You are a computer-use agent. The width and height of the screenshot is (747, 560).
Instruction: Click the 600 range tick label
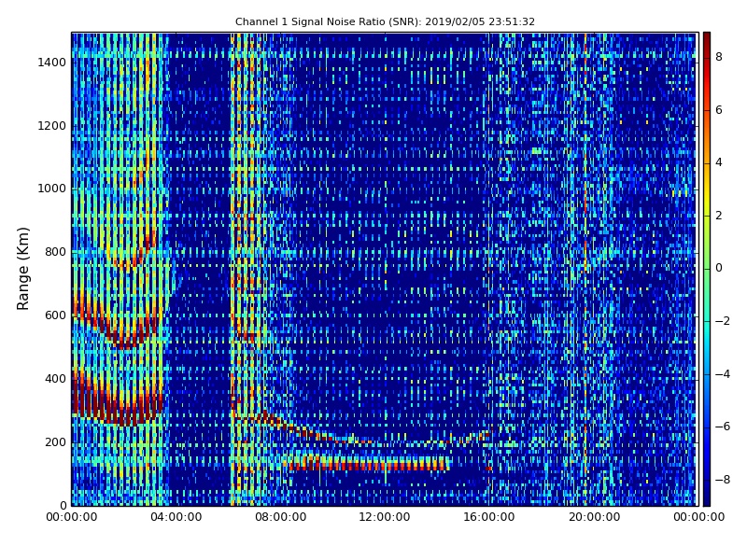[55, 315]
